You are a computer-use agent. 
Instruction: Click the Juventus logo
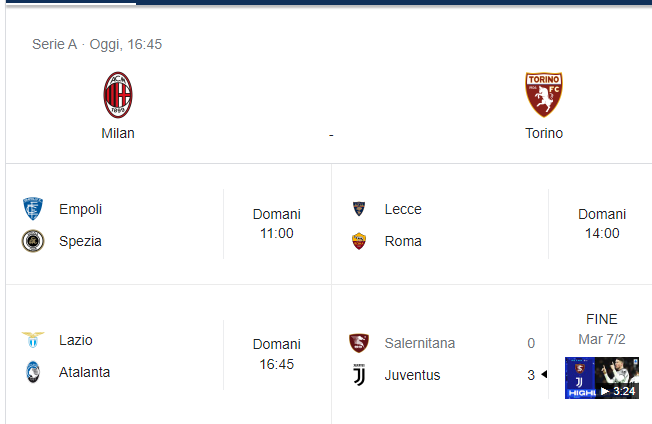pyautogui.click(x=359, y=375)
